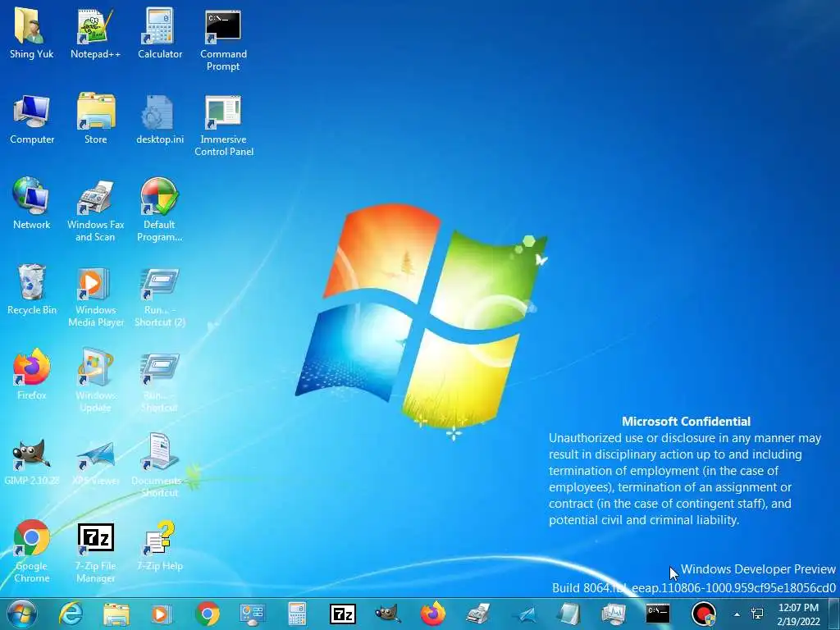The width and height of the screenshot is (840, 630).
Task: Open the Control Panel taskbar icon
Action: point(252,614)
